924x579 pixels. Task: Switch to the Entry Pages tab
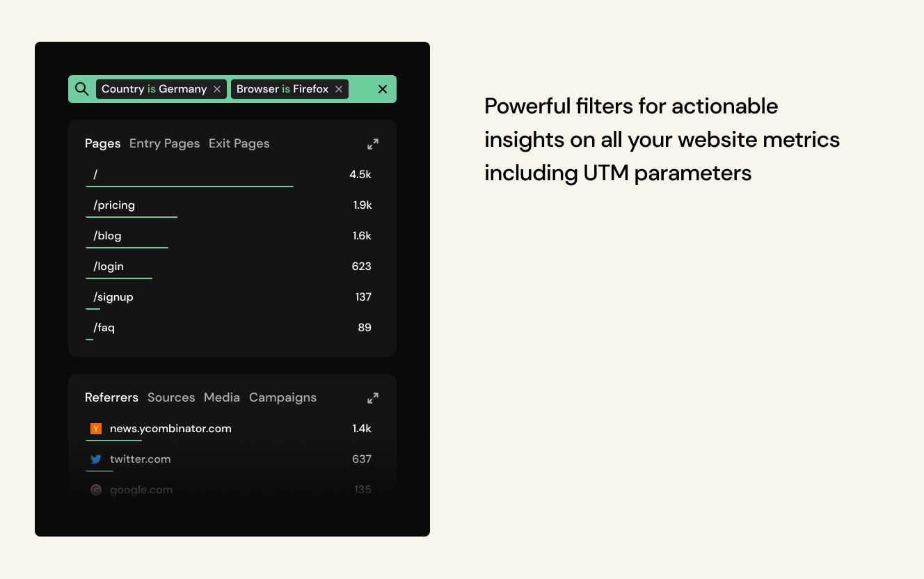click(164, 143)
